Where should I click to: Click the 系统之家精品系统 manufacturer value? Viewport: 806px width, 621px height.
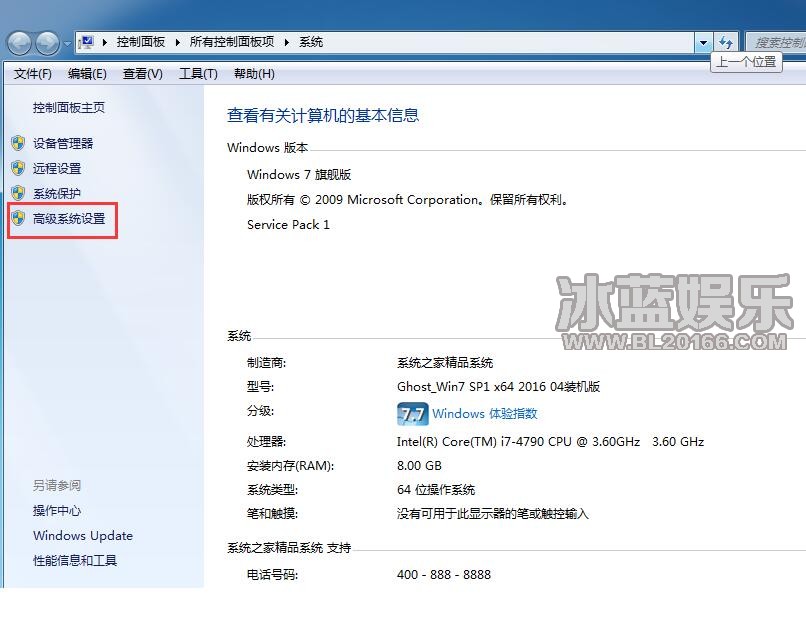pyautogui.click(x=445, y=363)
